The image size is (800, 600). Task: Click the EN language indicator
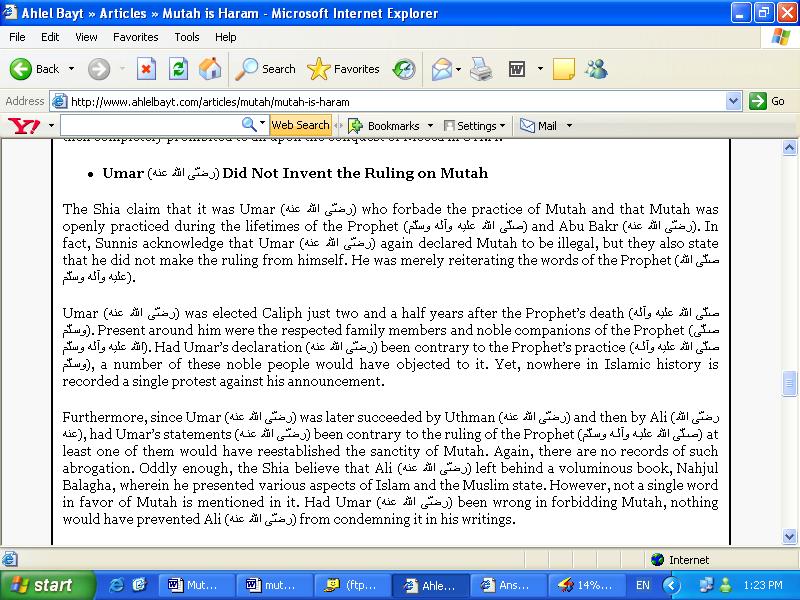pyautogui.click(x=643, y=585)
